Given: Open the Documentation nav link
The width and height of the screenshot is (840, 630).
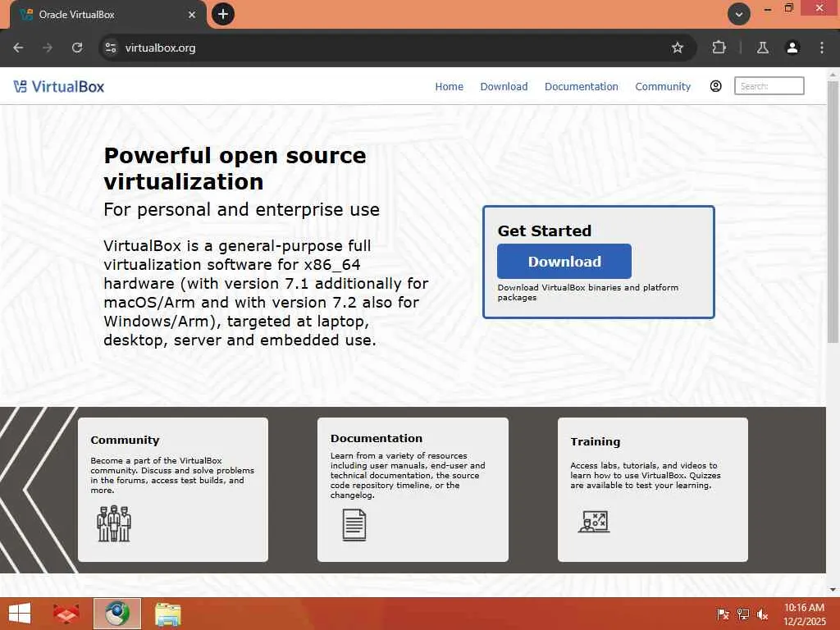Looking at the screenshot, I should 582,86.
